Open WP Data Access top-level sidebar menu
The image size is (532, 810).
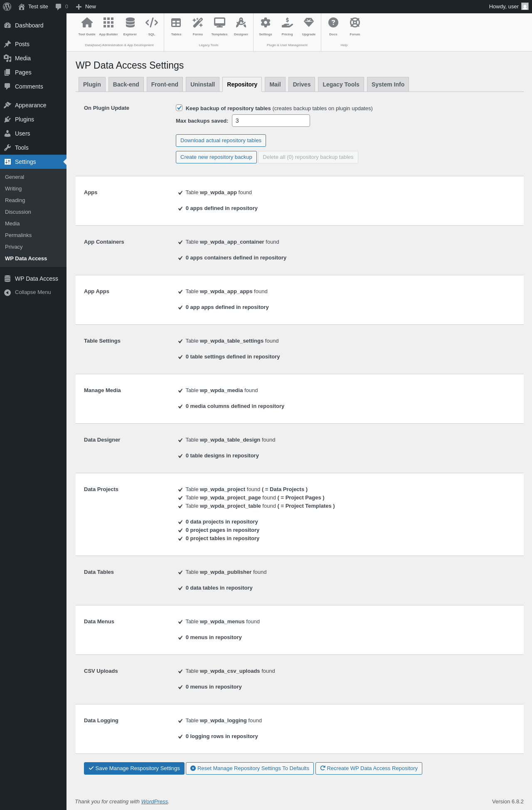click(x=33, y=279)
